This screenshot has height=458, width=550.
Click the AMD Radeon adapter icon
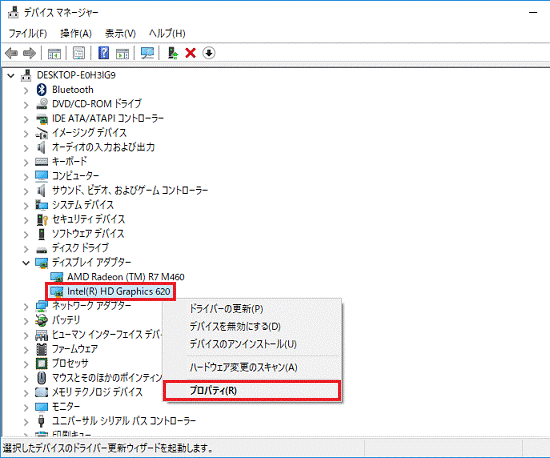pyautogui.click(x=56, y=277)
